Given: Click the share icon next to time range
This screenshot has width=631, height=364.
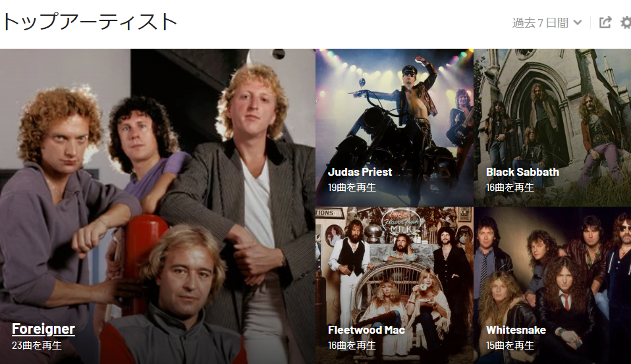Looking at the screenshot, I should click(605, 22).
